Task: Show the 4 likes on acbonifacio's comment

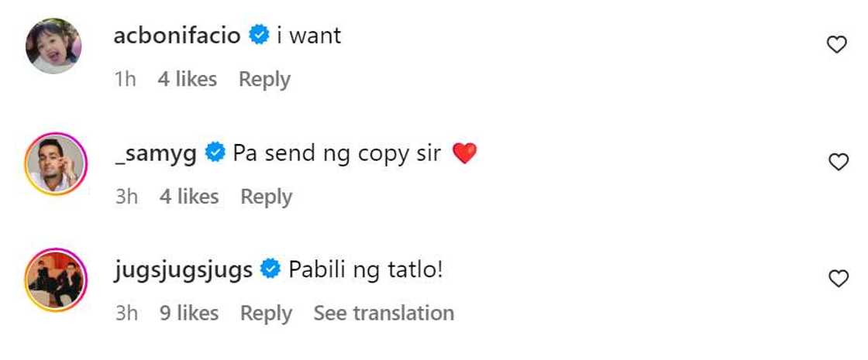Action: coord(187,79)
